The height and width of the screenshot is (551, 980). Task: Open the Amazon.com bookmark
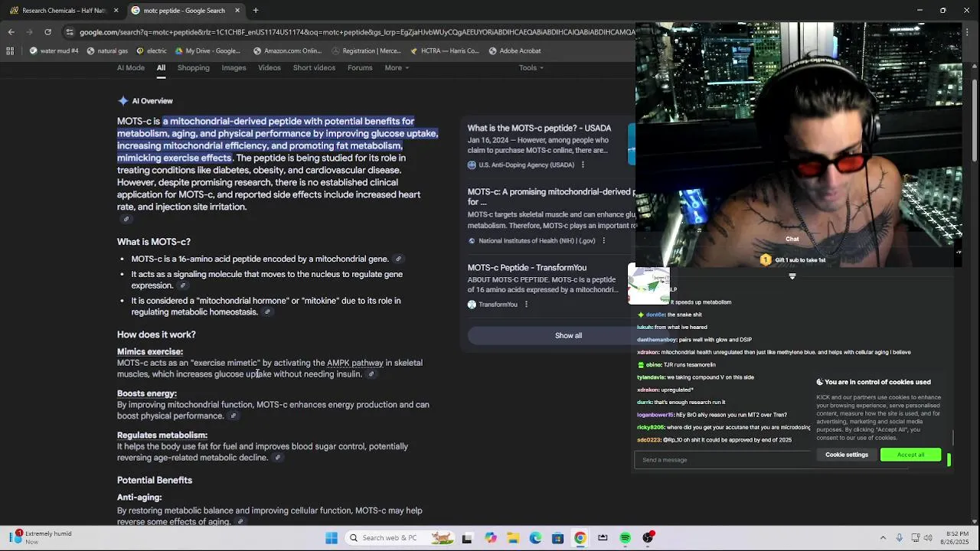coord(288,51)
